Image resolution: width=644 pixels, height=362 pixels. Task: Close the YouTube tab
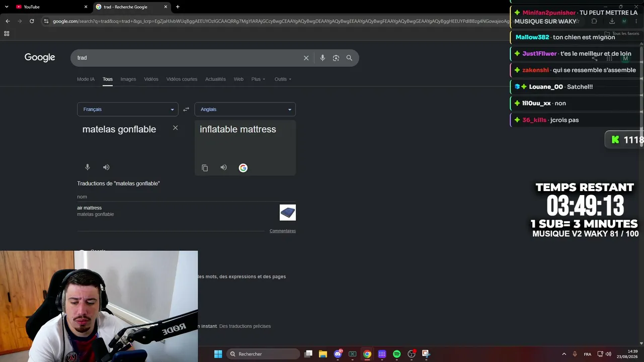pos(86,7)
